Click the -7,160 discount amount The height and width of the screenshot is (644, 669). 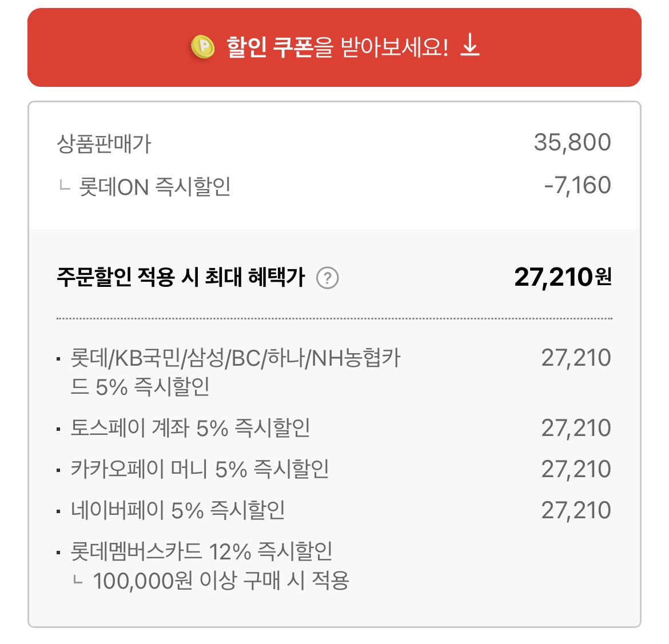(x=578, y=186)
